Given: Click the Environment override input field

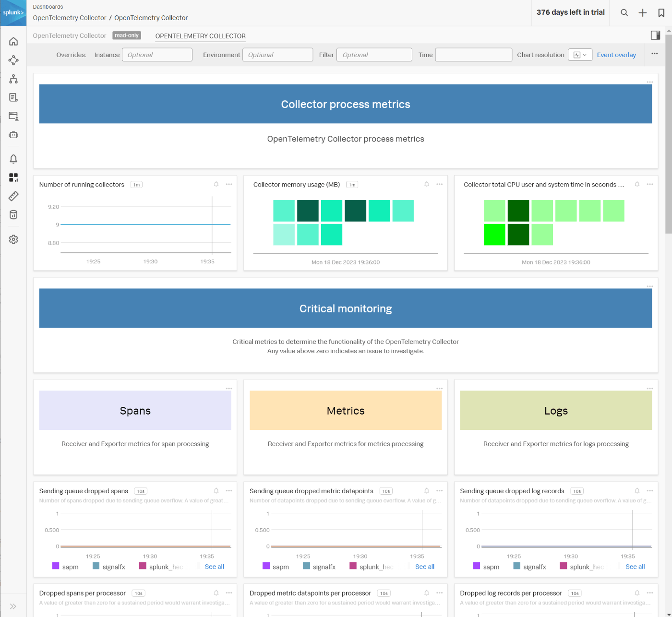Looking at the screenshot, I should 277,55.
